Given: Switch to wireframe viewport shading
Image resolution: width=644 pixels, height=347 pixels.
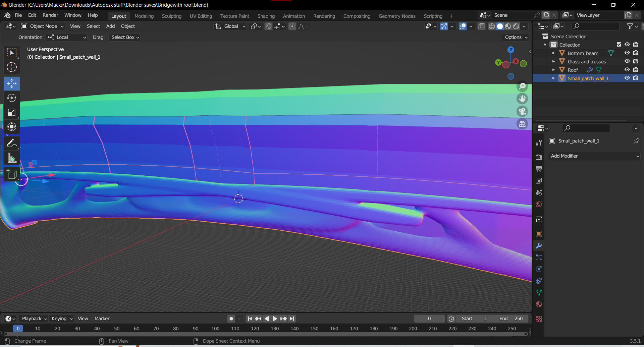Looking at the screenshot, I should 492,26.
